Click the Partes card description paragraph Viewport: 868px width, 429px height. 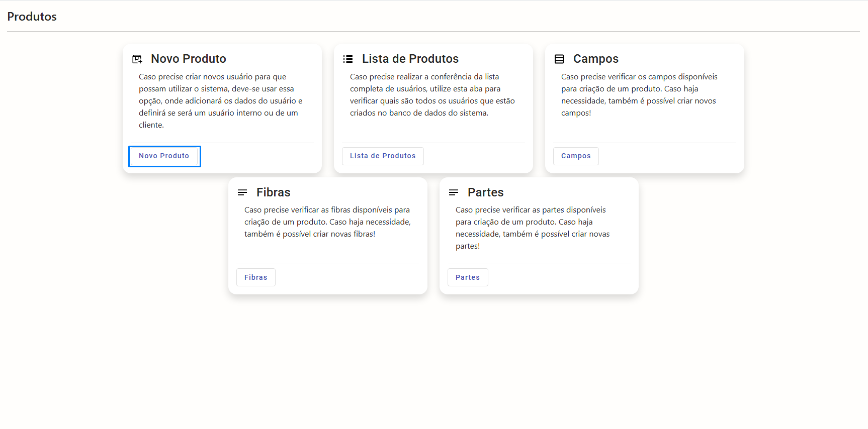(532, 228)
